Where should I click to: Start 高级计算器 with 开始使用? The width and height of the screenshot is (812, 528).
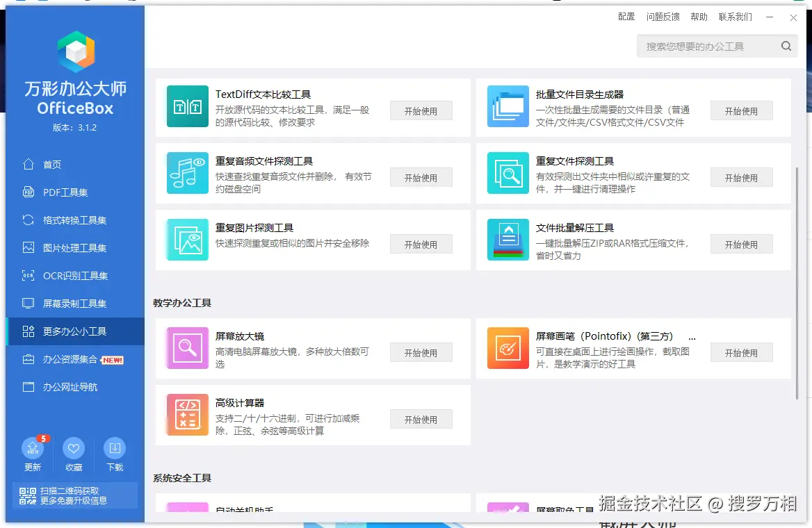point(421,420)
